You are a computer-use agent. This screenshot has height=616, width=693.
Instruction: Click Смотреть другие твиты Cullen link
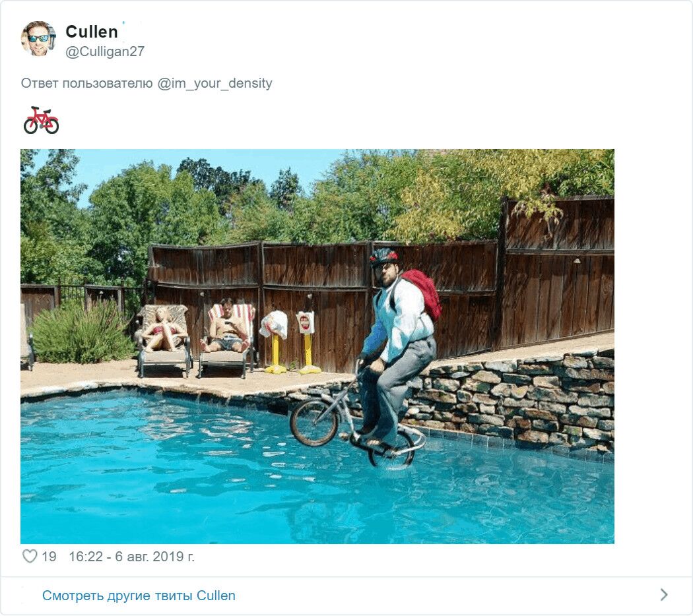[x=139, y=596]
